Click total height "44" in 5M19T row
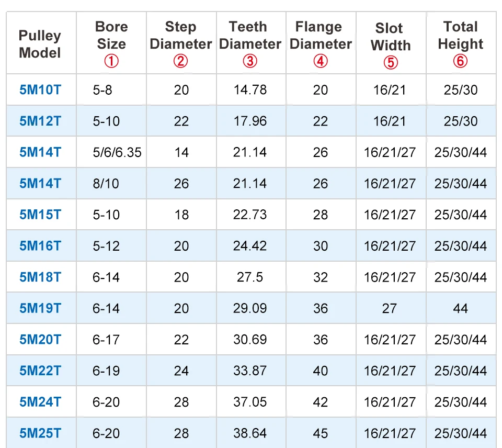 [x=460, y=309]
